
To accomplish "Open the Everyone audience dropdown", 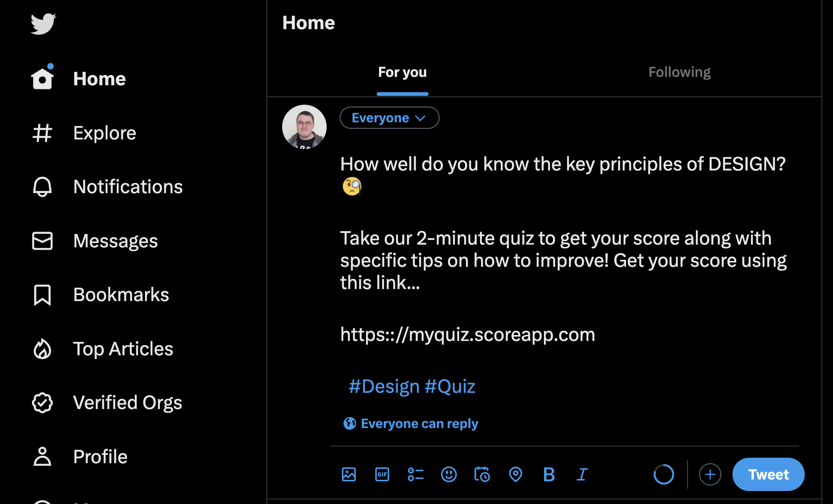I will [389, 118].
